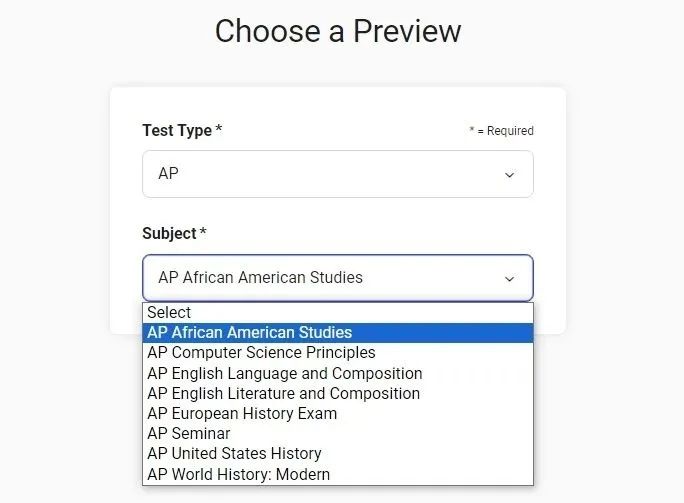684x503 pixels.
Task: Click the 'Choose a Preview' heading
Action: pyautogui.click(x=338, y=31)
